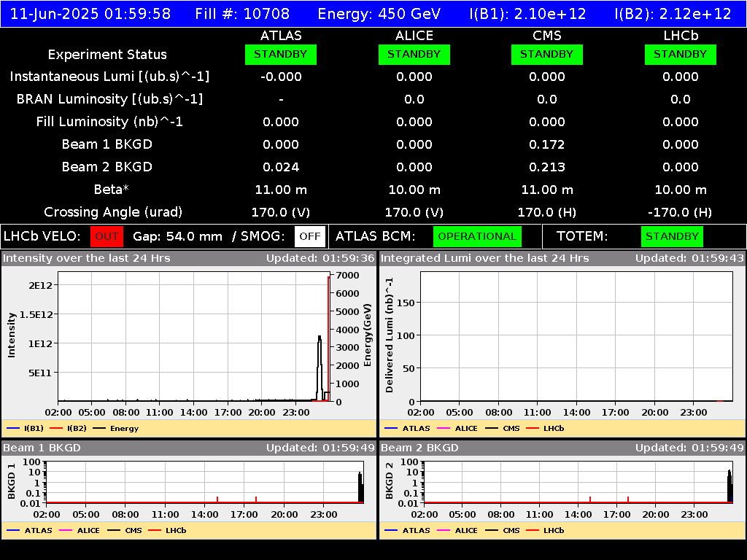Select the date and time 11-Jun-2025 01:59:58
The height and width of the screenshot is (560, 747).
pyautogui.click(x=90, y=13)
